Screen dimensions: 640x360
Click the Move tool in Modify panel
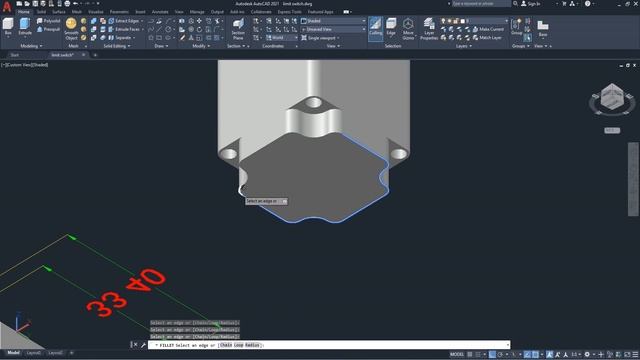199,21
